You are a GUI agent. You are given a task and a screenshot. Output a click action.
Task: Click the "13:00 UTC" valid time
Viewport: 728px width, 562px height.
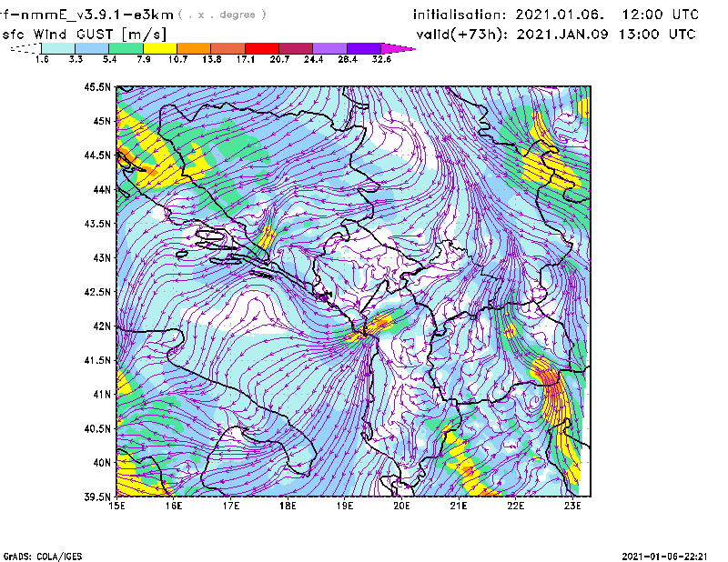pyautogui.click(x=657, y=35)
